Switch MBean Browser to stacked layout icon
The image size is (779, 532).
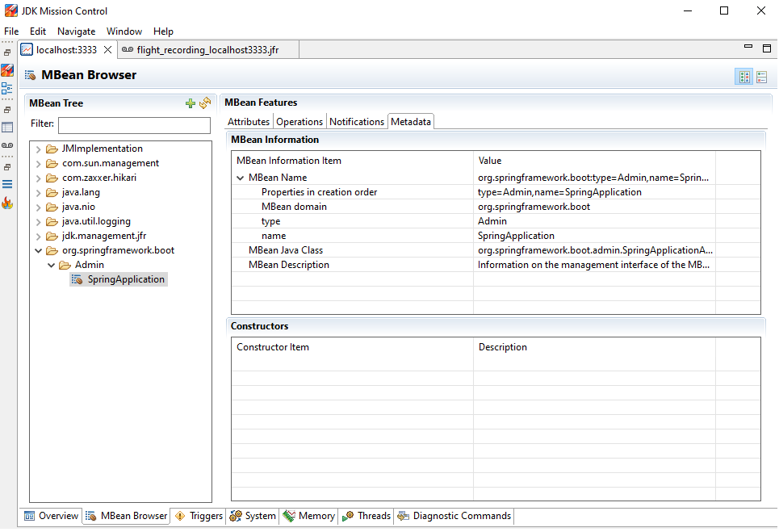761,77
